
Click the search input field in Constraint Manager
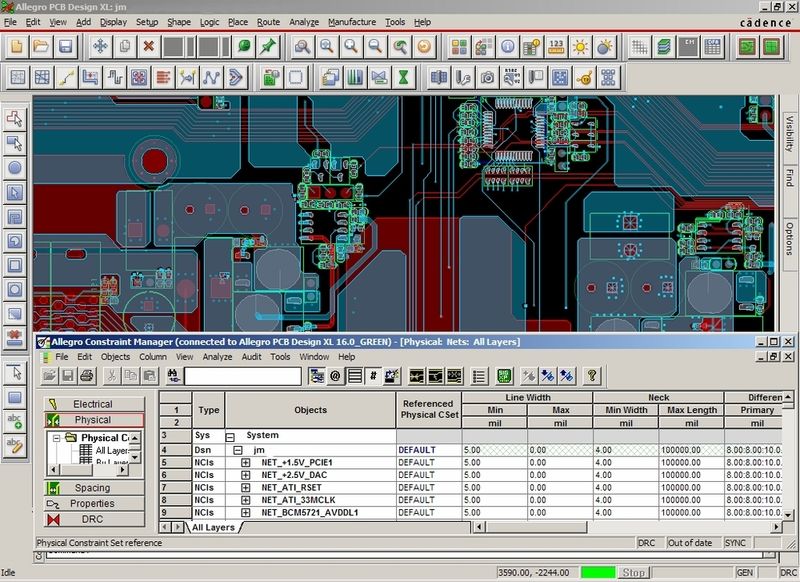click(x=243, y=376)
